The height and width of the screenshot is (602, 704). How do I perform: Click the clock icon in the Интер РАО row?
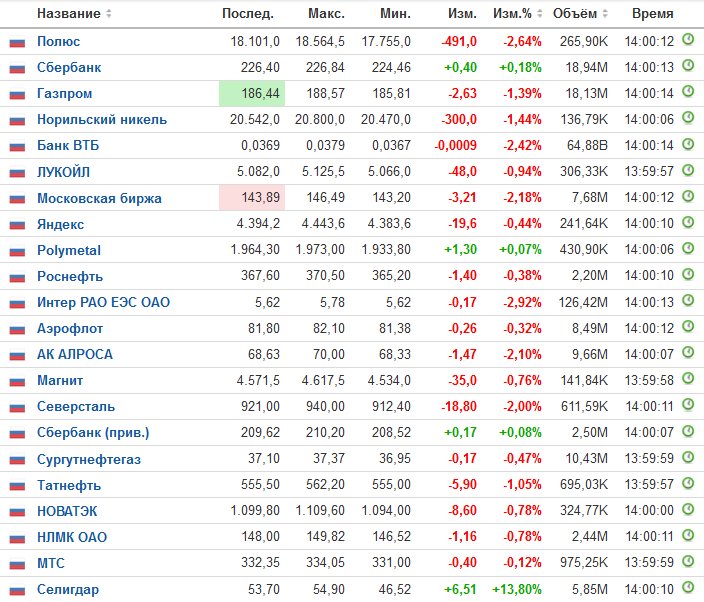[x=688, y=300]
